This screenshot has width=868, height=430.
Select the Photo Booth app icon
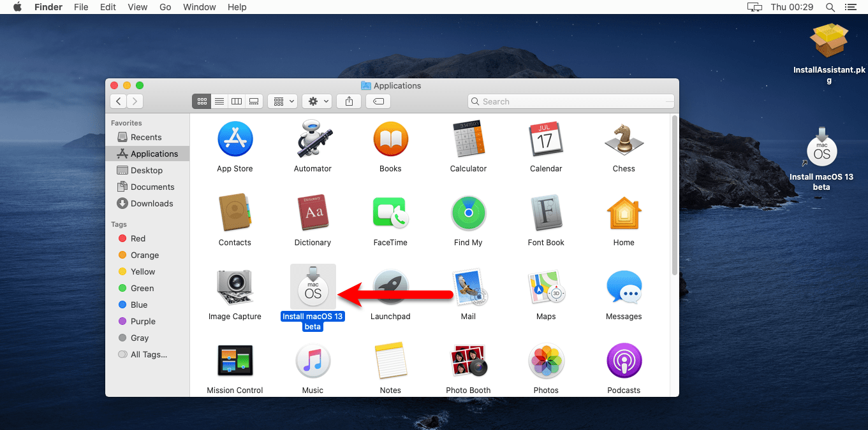(468, 361)
